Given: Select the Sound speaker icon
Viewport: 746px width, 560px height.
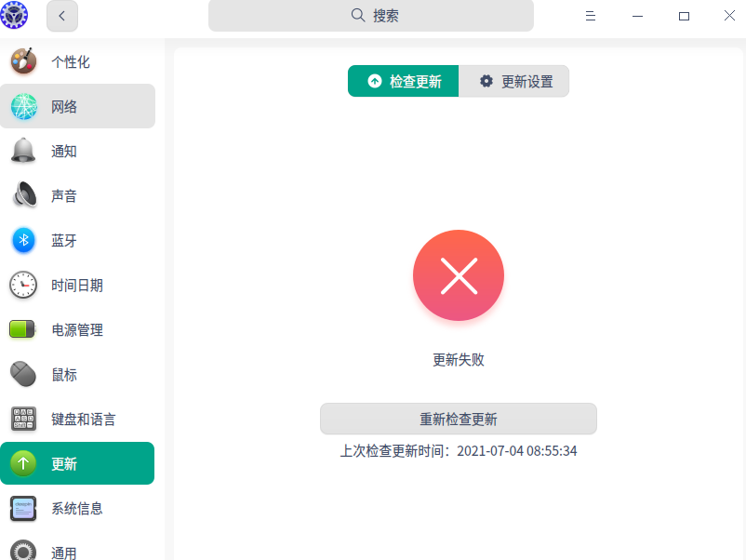Looking at the screenshot, I should pyautogui.click(x=24, y=195).
